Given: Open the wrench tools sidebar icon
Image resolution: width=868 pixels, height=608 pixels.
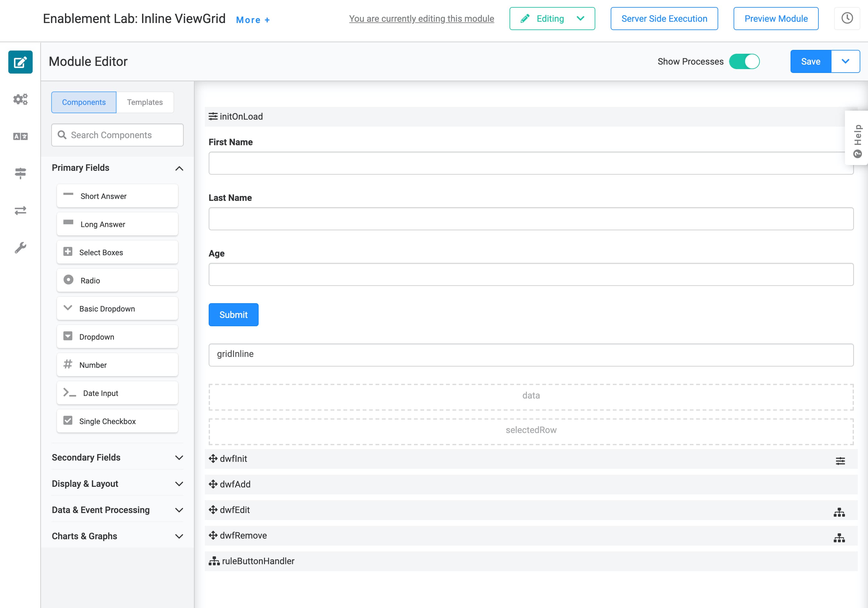Looking at the screenshot, I should [x=20, y=248].
